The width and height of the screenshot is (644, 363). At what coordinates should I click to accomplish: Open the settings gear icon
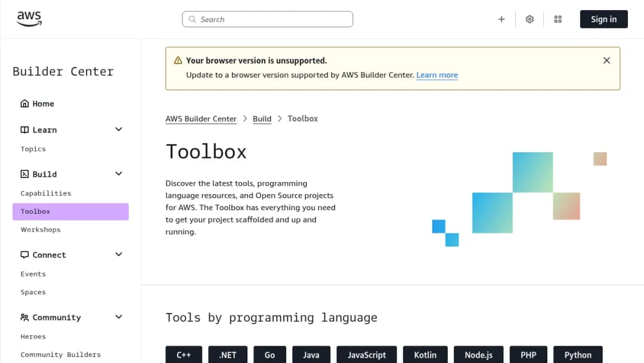tap(530, 19)
